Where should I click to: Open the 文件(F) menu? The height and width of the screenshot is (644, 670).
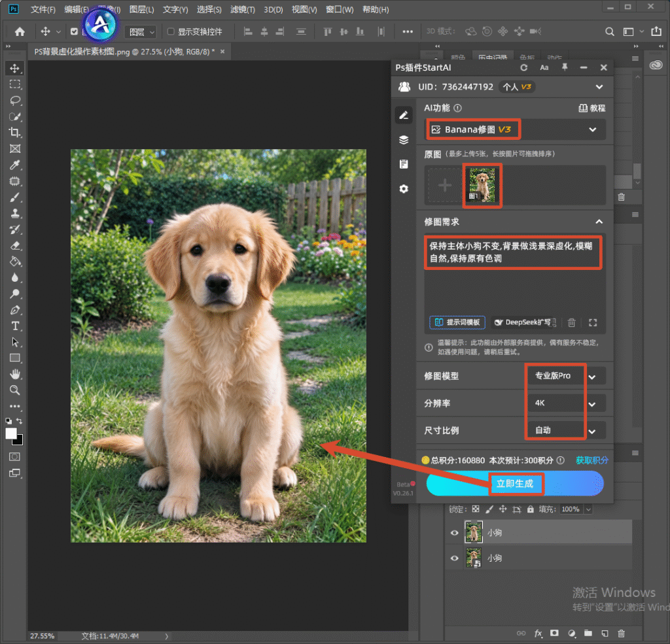(43, 9)
